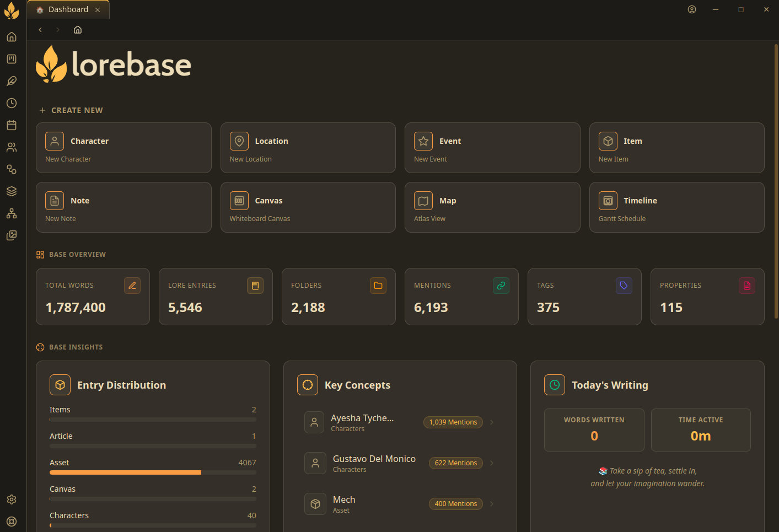The image size is (779, 532).
Task: Click the Folders value 2,188
Action: click(x=308, y=308)
